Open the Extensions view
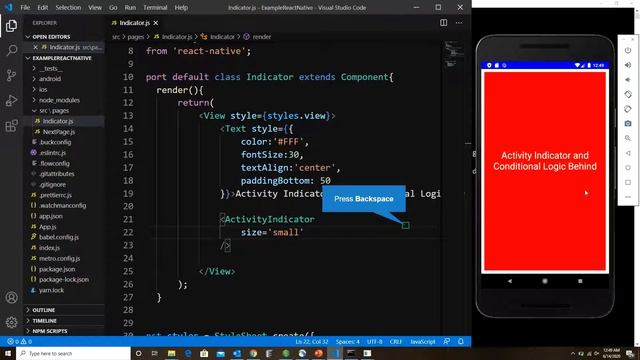The image size is (640, 360). click(x=11, y=125)
